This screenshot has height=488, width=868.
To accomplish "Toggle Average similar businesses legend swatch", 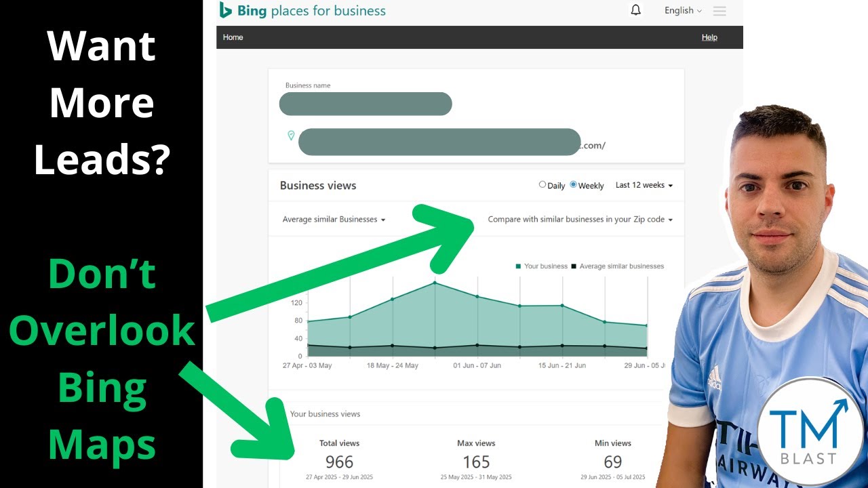I will tap(574, 266).
